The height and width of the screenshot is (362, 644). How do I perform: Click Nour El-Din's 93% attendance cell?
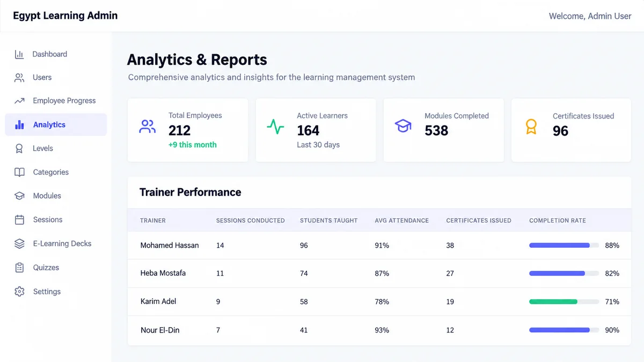[382, 330]
